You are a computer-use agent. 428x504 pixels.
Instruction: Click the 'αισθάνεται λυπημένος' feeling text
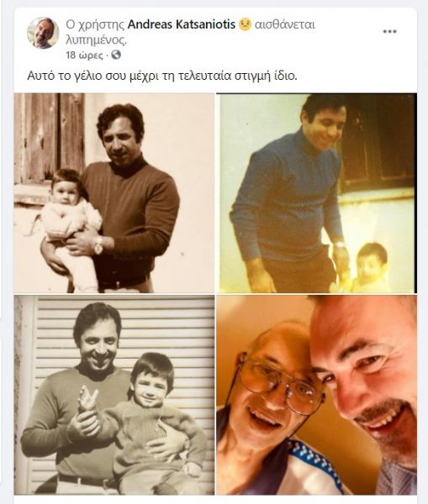tap(190, 33)
